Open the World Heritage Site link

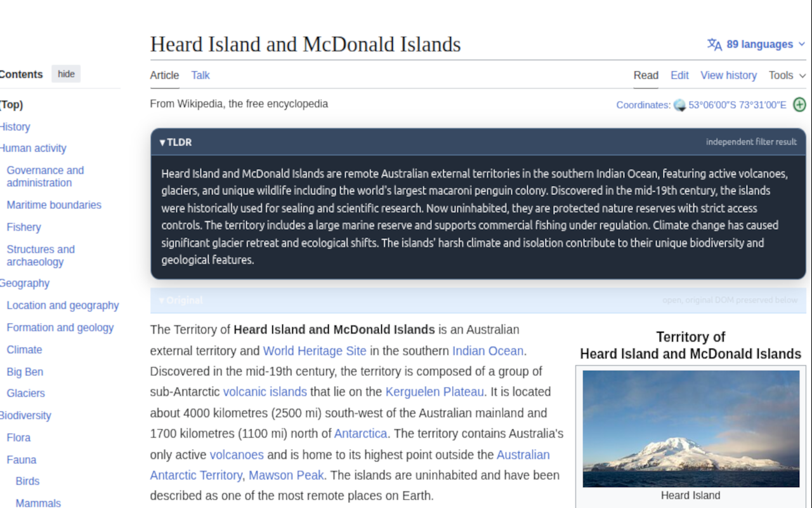point(315,351)
